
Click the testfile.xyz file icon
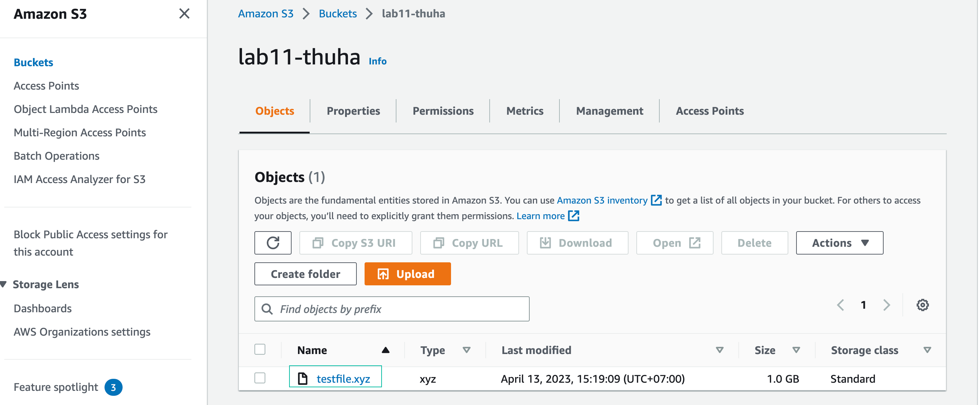(x=303, y=378)
